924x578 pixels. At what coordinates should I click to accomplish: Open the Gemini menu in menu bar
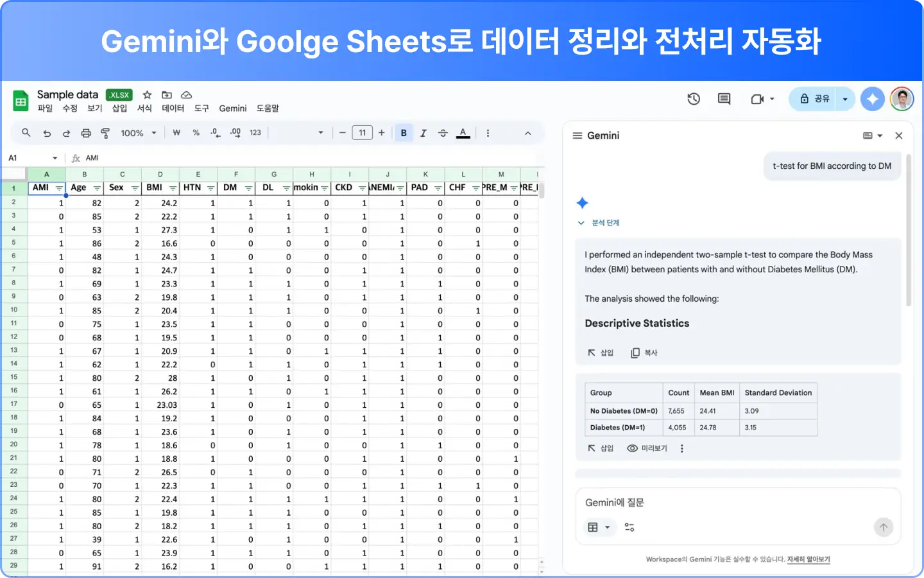[233, 109]
